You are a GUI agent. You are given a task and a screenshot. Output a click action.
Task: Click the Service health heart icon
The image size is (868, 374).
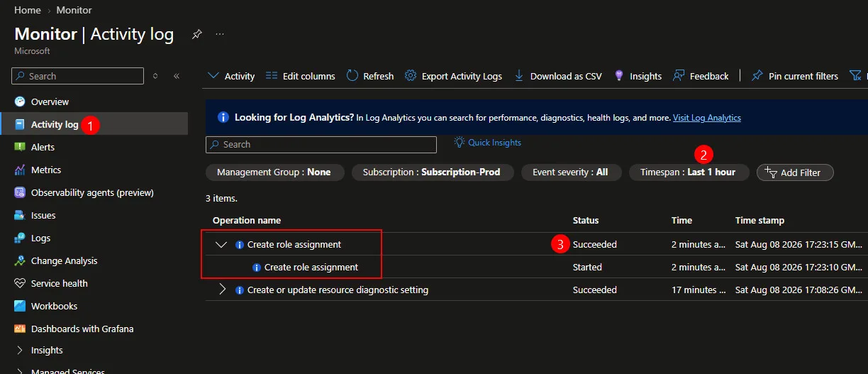pyautogui.click(x=19, y=283)
